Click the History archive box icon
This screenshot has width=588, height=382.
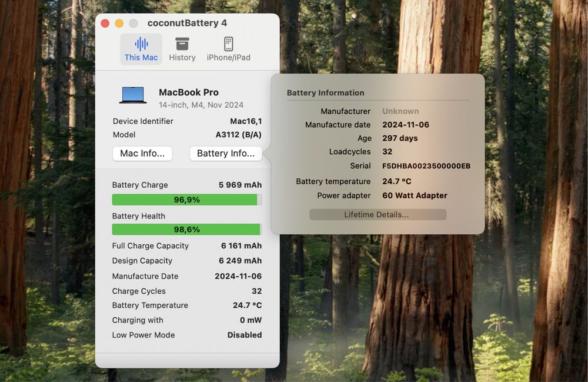(182, 44)
